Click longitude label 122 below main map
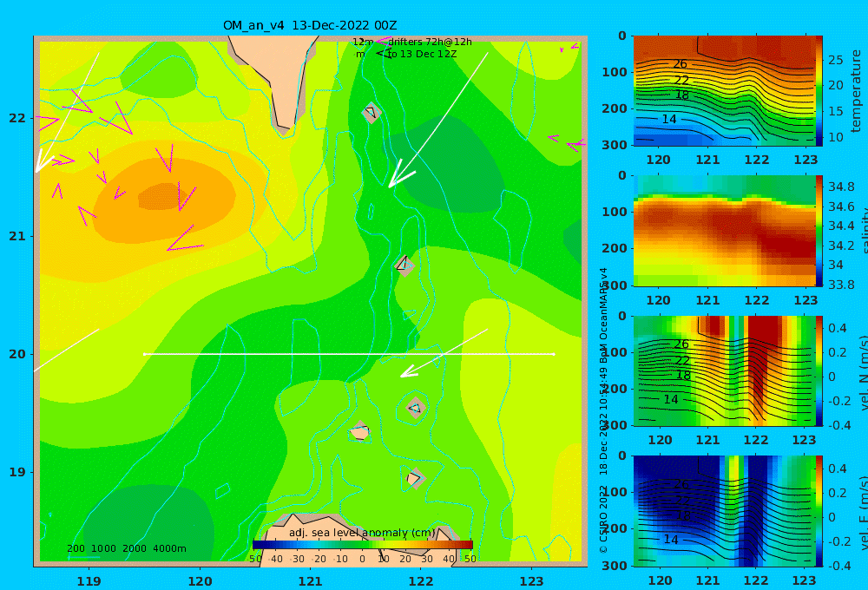 pos(421,581)
